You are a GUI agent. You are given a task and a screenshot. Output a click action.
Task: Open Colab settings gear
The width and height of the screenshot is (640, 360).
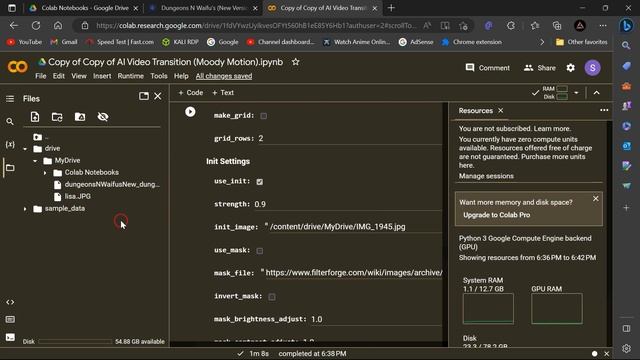[x=571, y=68]
